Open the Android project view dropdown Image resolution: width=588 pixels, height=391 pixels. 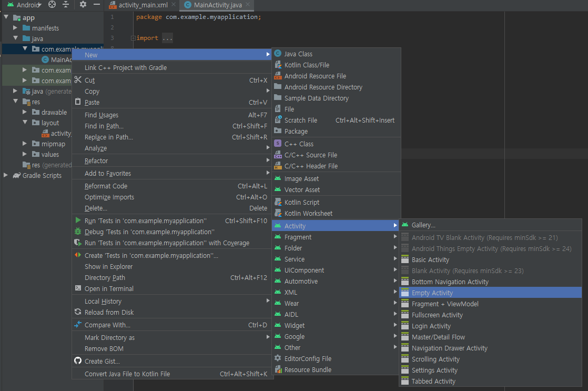[24, 5]
